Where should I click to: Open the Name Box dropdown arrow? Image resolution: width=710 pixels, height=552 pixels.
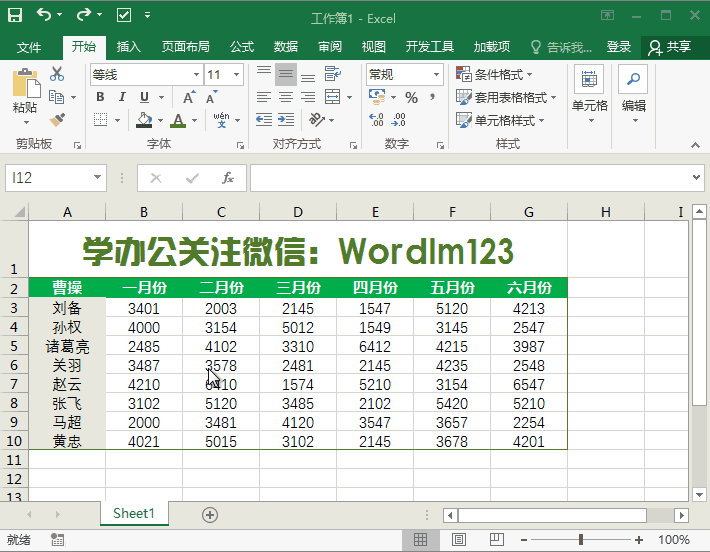pos(97,178)
